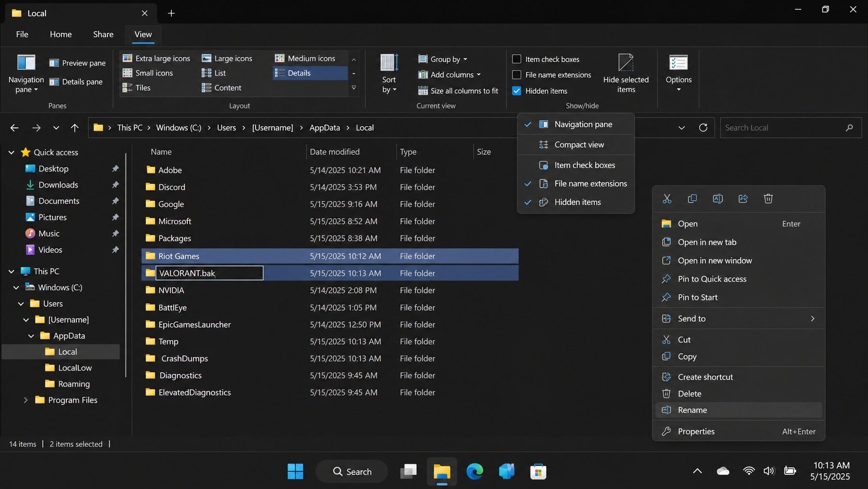Collapse Quick access in the tree

pos(11,152)
